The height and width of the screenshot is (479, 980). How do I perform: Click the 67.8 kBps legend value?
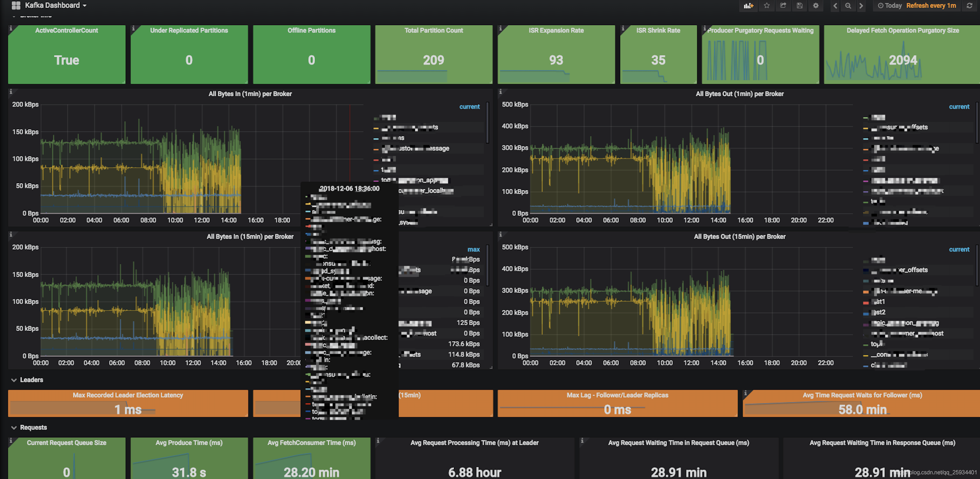(466, 365)
